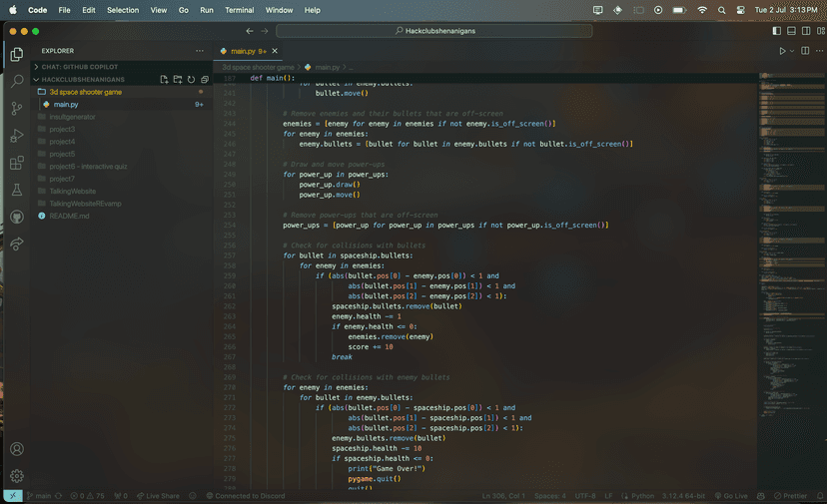The image size is (827, 504).
Task: Open the Extensions view
Action: 17,163
